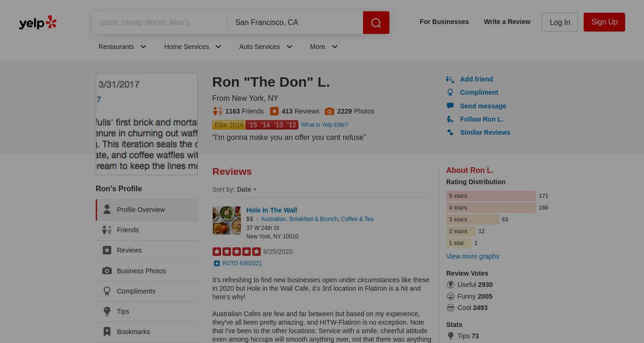Open the Hole In The Wall business link

(272, 210)
